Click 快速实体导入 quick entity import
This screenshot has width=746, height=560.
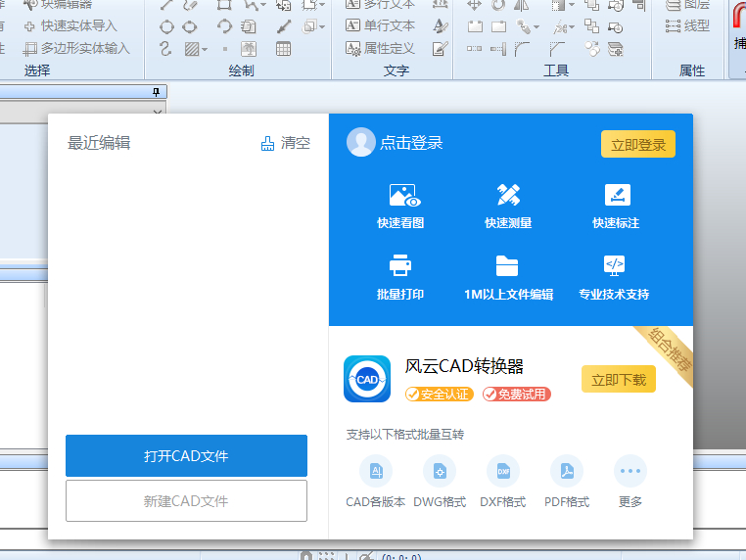coord(70,25)
